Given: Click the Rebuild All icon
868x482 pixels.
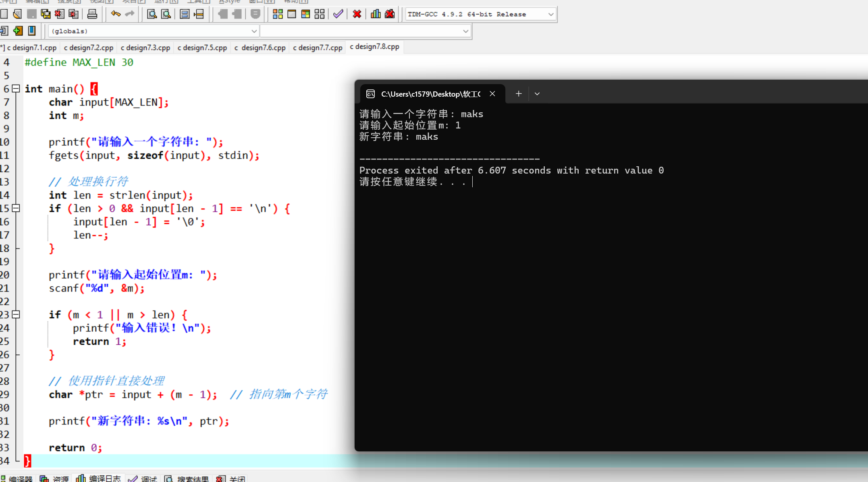Looking at the screenshot, I should point(319,14).
